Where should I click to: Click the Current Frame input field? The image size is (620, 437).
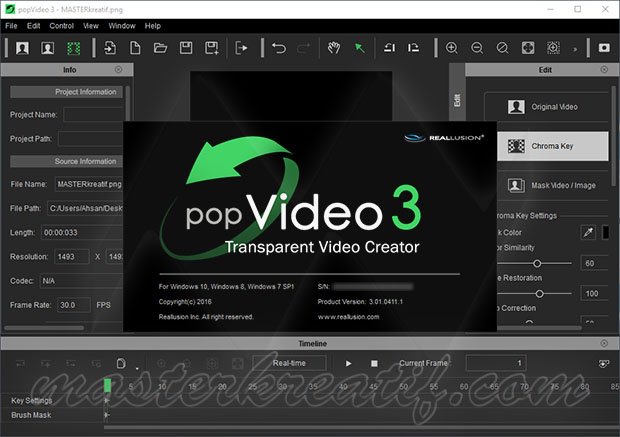(496, 363)
